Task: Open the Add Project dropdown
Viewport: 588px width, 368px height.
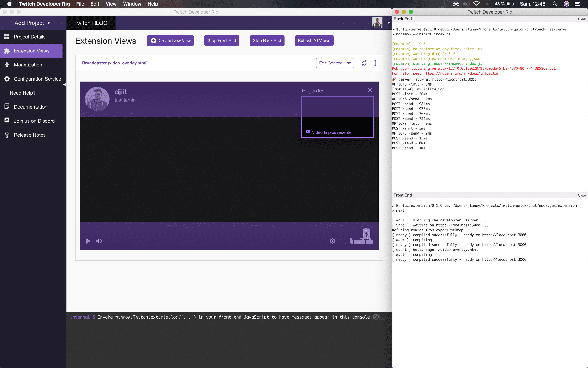Action: (32, 23)
